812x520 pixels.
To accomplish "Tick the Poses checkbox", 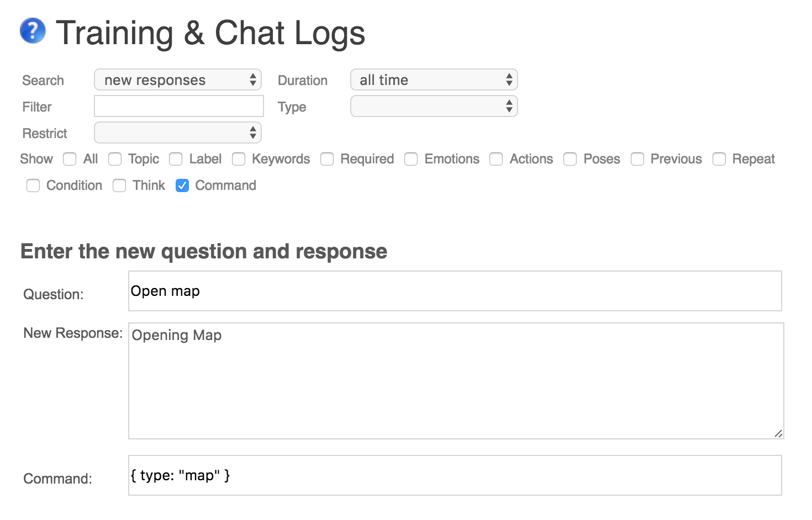I will 570,159.
